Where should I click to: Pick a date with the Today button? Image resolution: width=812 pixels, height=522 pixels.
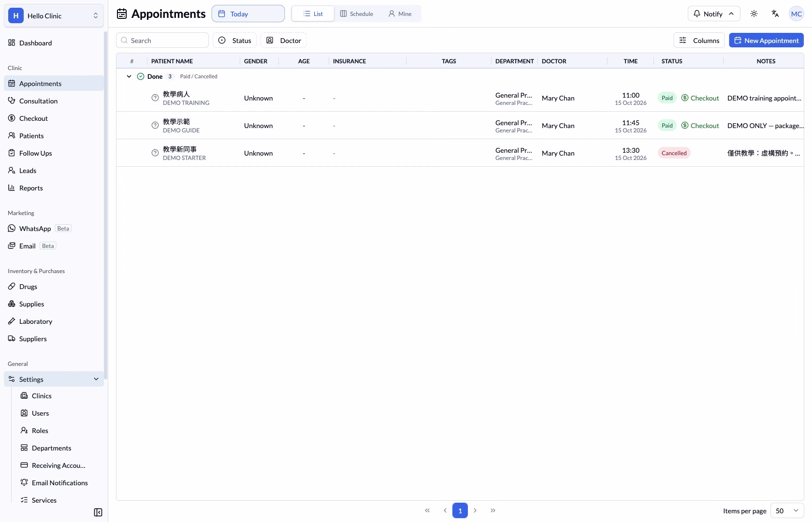248,14
